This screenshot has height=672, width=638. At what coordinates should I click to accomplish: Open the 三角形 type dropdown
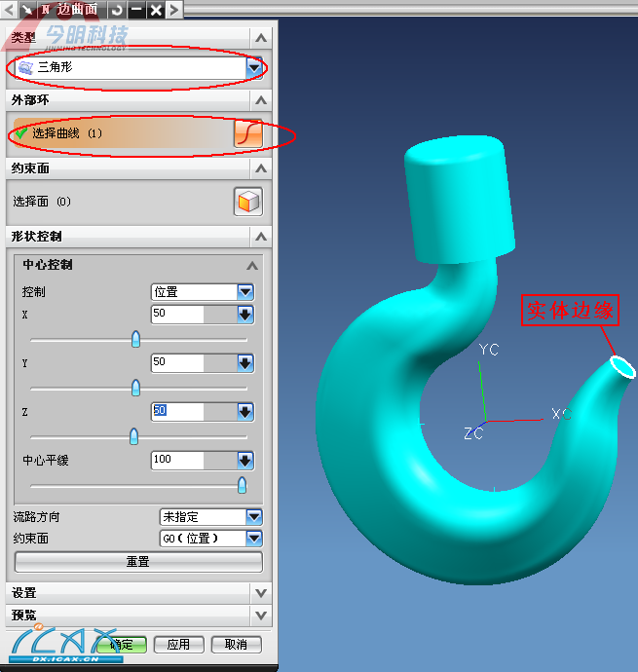[254, 68]
